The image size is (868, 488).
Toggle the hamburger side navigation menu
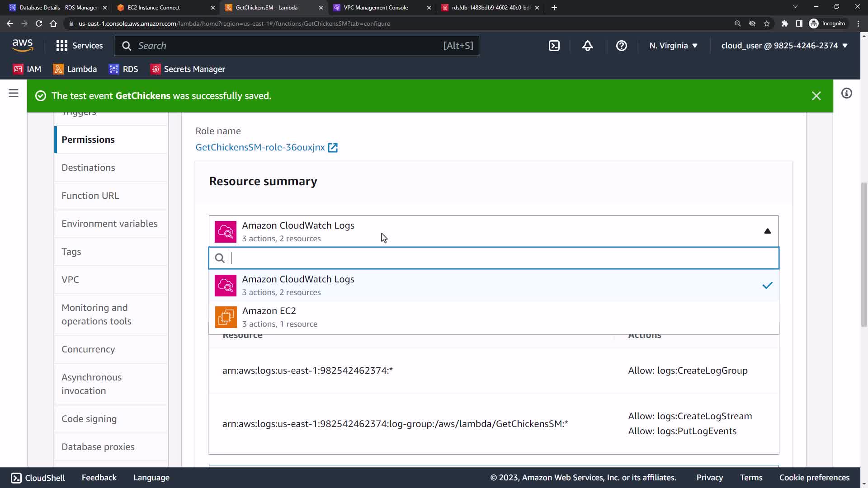pyautogui.click(x=14, y=94)
